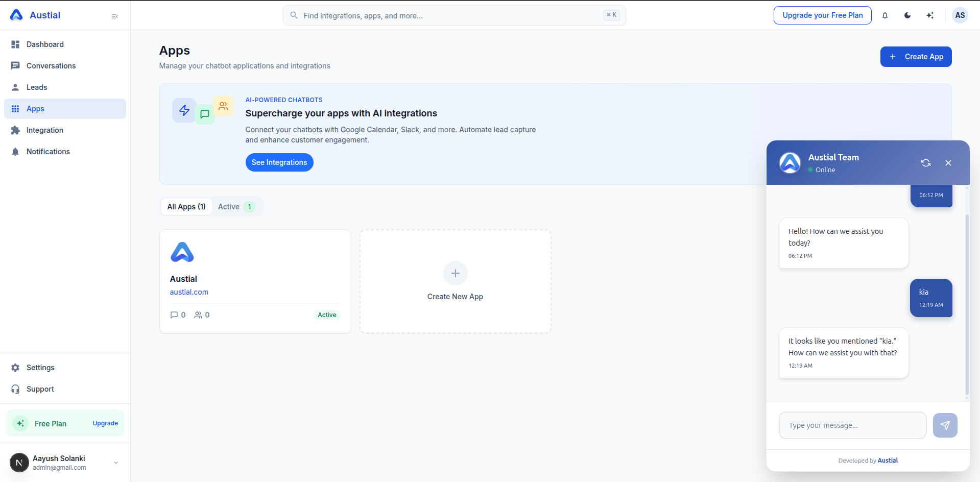Refresh the Austial Team chat
The height and width of the screenshot is (482, 980).
[x=926, y=163]
